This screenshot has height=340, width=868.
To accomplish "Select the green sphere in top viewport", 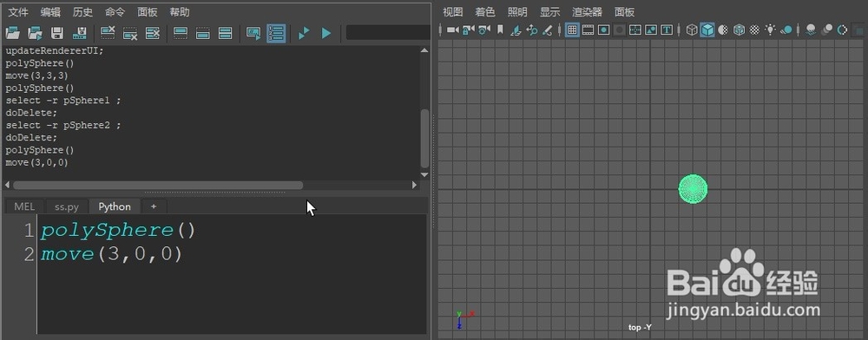I will [693, 188].
